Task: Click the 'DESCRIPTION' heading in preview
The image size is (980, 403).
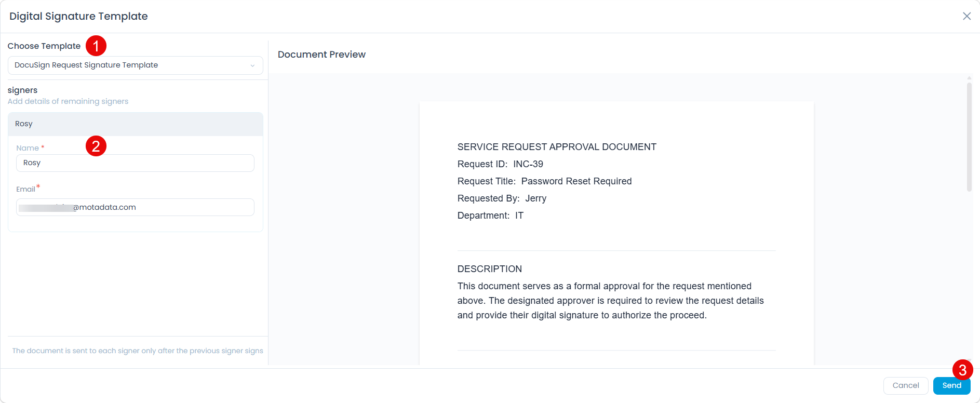Action: pyautogui.click(x=490, y=269)
